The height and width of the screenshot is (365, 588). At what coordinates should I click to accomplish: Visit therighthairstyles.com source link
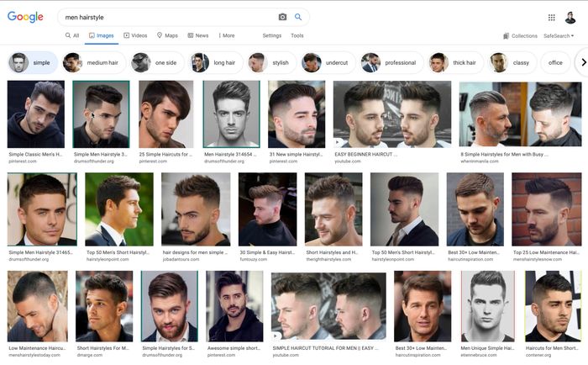(x=328, y=259)
